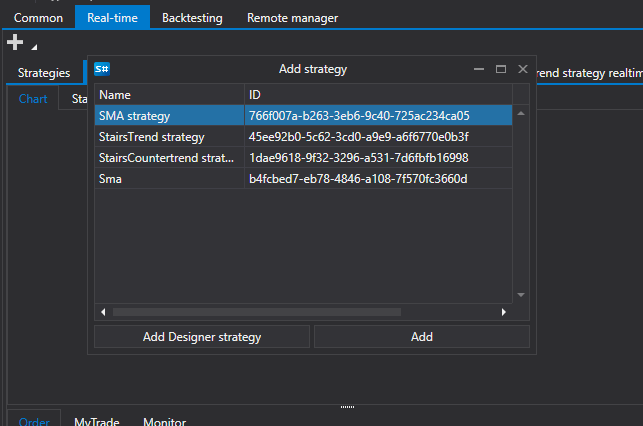The height and width of the screenshot is (426, 643).
Task: Click the S# logo in dialog title
Action: [102, 69]
